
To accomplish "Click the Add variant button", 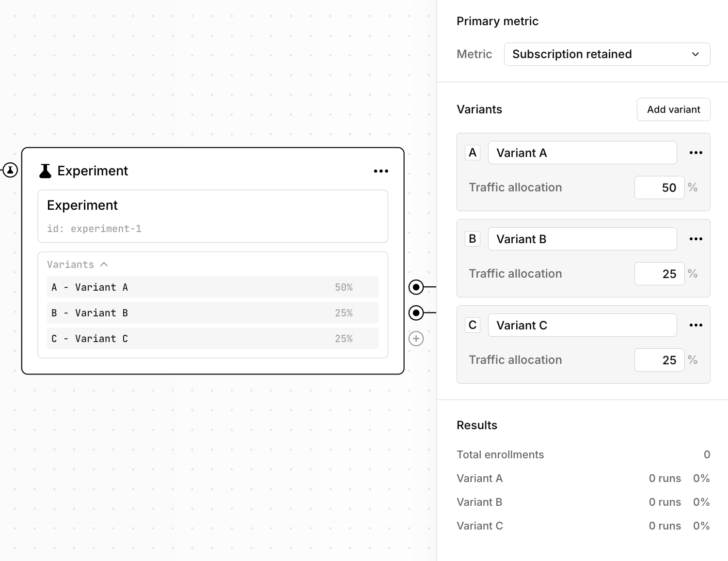I will (x=673, y=109).
